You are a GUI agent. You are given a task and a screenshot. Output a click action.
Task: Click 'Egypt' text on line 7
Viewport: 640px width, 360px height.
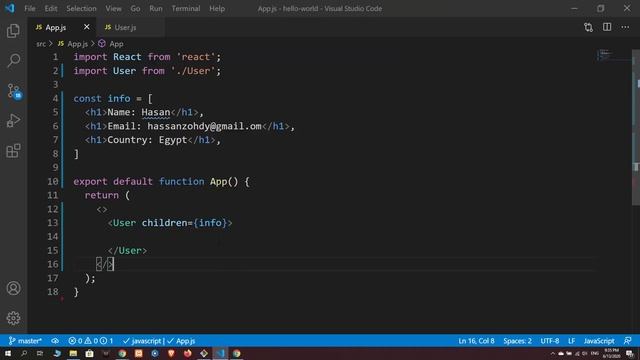(173, 140)
